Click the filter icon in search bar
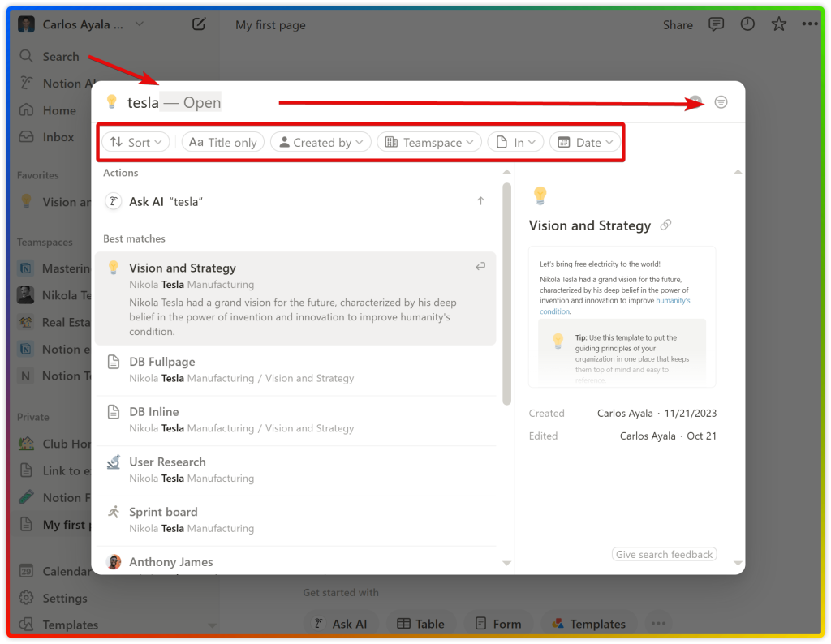This screenshot has width=831, height=644. (721, 102)
